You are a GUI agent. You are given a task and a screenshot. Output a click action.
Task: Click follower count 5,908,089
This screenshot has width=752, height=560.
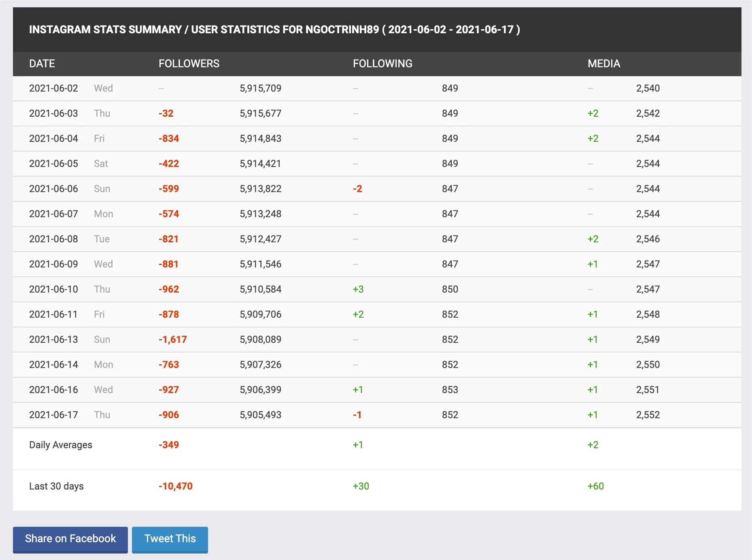click(x=260, y=339)
